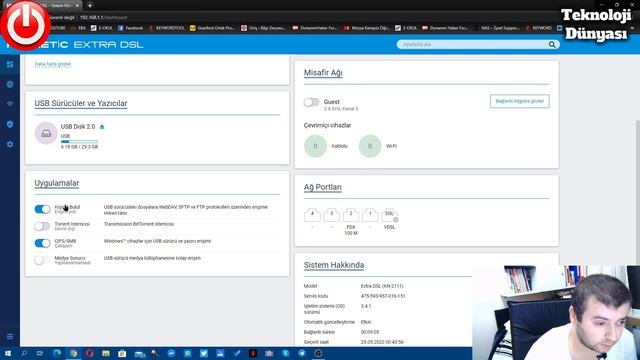Click the USB disk usage bar
The width and height of the screenshot is (640, 360).
point(79,141)
